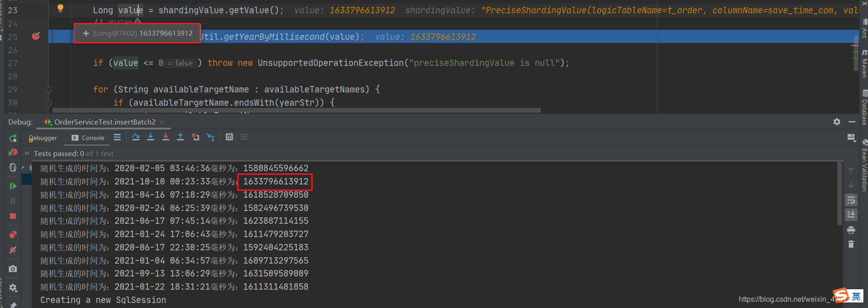Toggle scroll to end of console
The height and width of the screenshot is (308, 868).
[x=851, y=214]
